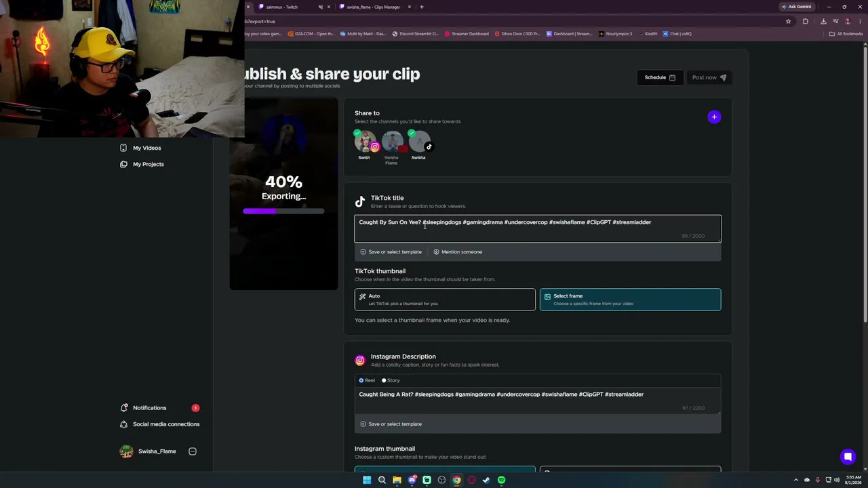Click Save or select template under TikTok title
This screenshot has height=488, width=868.
[x=391, y=252]
